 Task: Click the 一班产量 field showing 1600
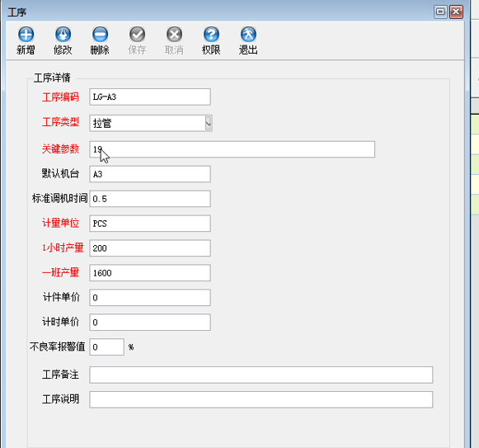[150, 273]
